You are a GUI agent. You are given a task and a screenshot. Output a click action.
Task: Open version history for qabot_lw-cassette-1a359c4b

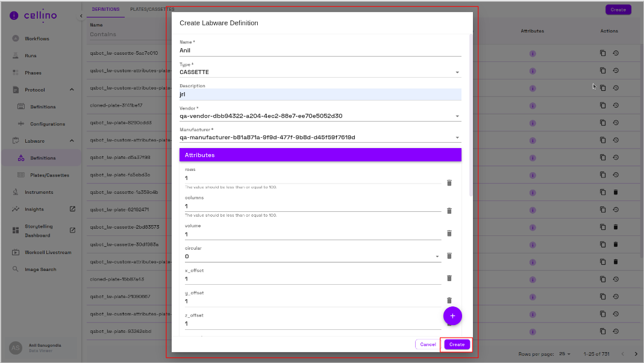pyautogui.click(x=615, y=192)
